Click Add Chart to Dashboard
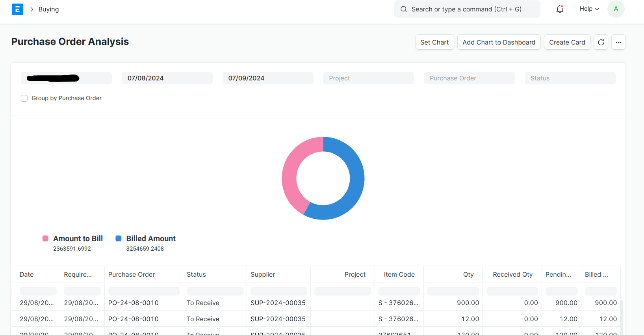This screenshot has height=335, width=644. (x=499, y=42)
